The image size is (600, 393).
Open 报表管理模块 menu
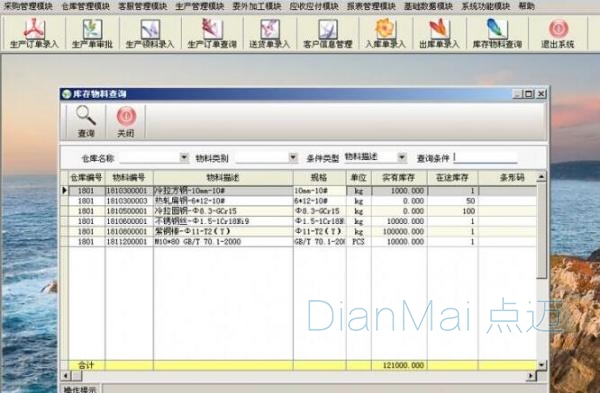[x=371, y=6]
